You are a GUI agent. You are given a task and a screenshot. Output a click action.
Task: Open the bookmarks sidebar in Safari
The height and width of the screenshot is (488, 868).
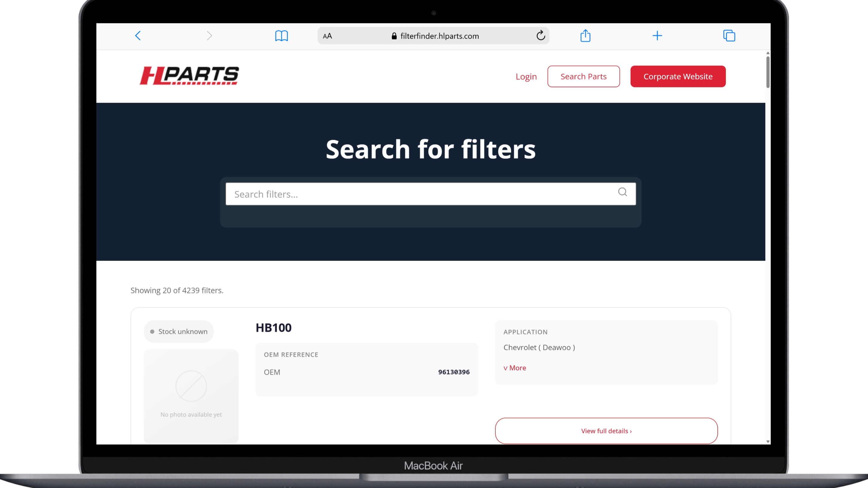coord(282,36)
